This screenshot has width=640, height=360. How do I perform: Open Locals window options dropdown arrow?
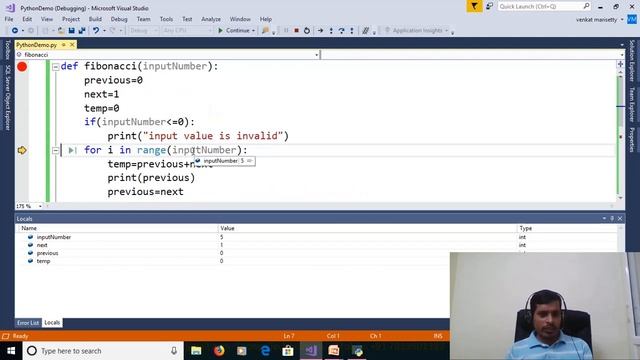click(x=604, y=218)
